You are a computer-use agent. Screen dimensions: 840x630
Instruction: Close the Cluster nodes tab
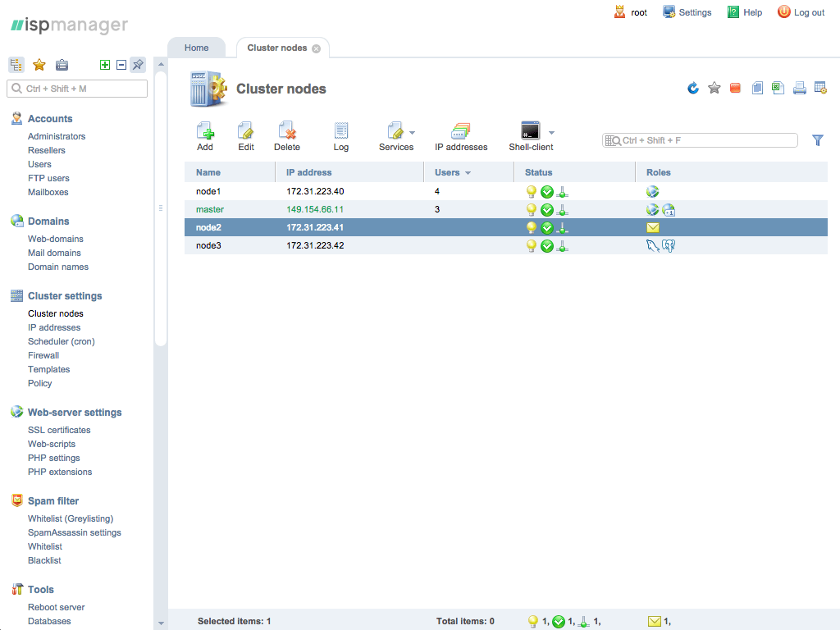317,48
